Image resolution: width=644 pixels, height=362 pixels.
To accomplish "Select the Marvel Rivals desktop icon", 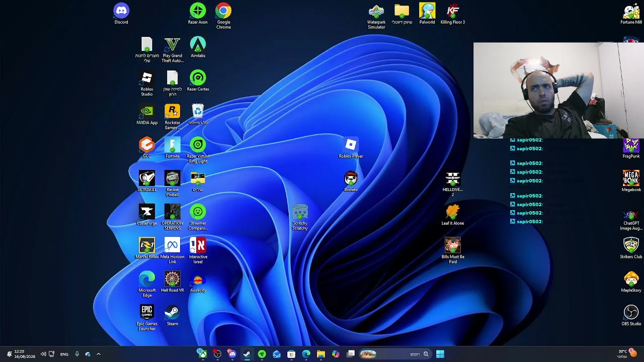I will click(x=147, y=249).
